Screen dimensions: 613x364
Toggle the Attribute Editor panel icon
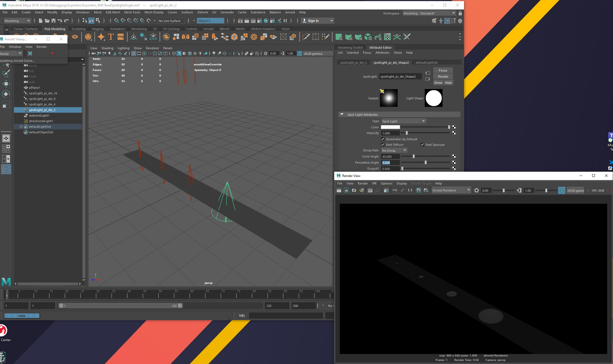pyautogui.click(x=447, y=21)
